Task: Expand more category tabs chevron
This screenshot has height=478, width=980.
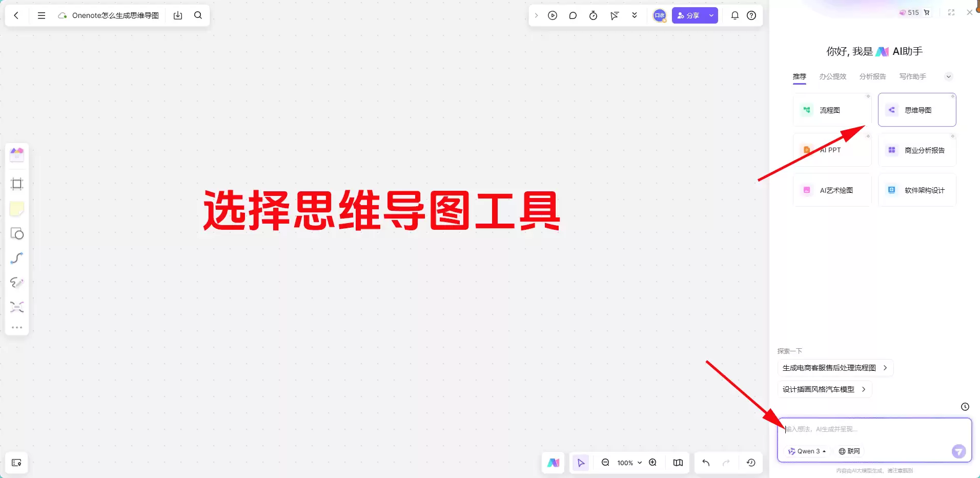Action: coord(949,76)
